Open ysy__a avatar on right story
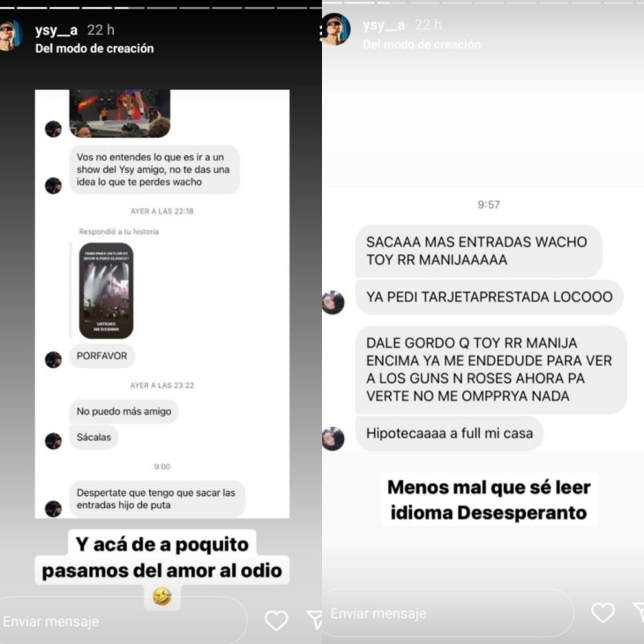The width and height of the screenshot is (644, 644). [x=336, y=29]
